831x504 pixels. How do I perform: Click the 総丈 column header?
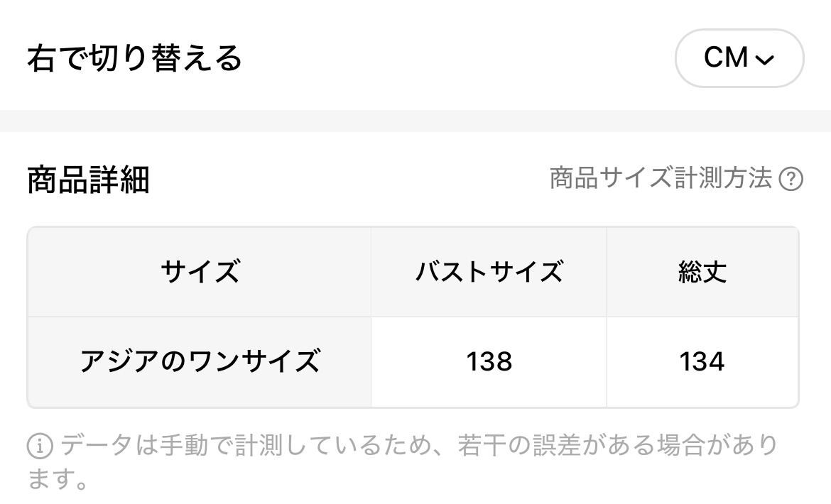[x=702, y=272]
